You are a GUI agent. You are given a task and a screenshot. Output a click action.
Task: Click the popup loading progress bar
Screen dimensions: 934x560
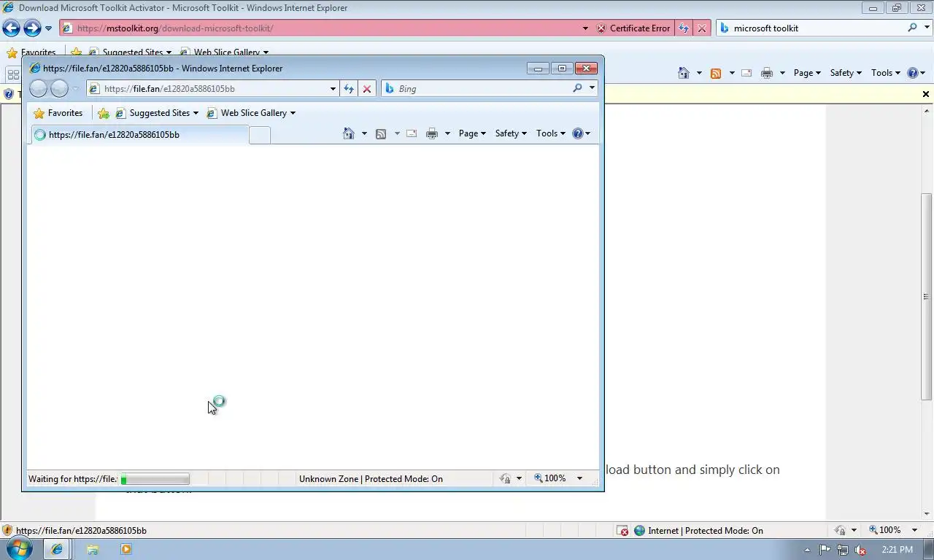(155, 479)
